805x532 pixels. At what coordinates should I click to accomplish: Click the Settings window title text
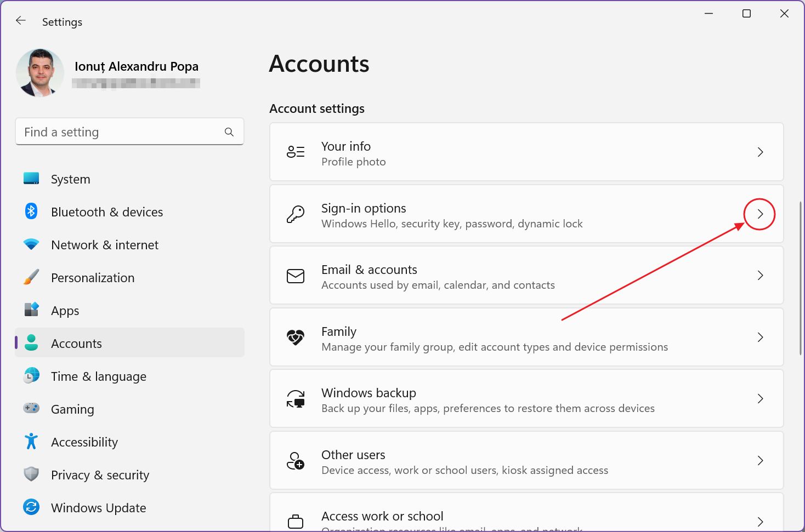coord(62,22)
